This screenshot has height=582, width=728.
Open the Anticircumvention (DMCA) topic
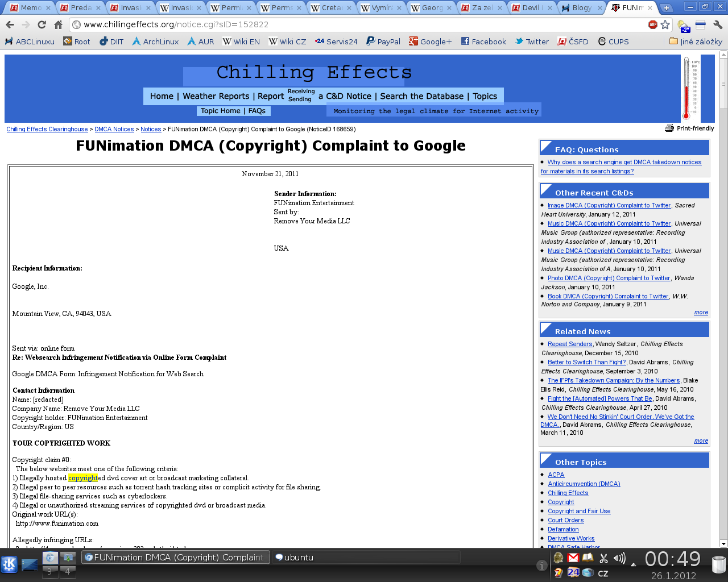click(584, 484)
